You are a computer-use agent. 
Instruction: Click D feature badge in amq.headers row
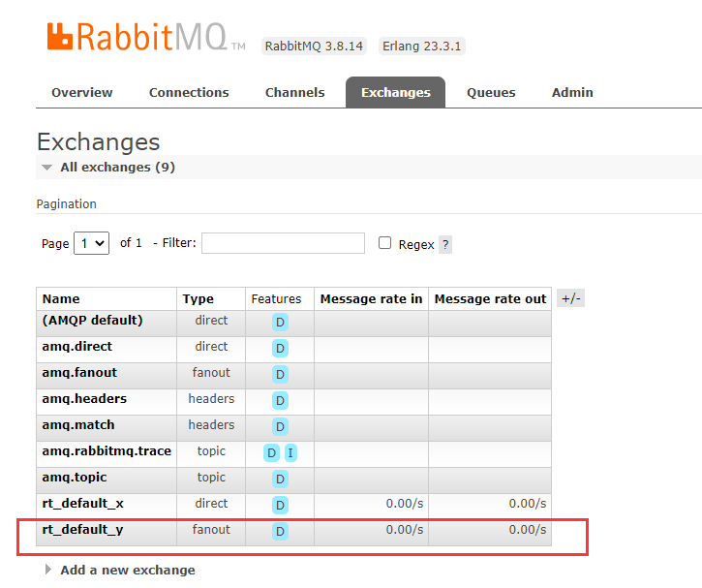[280, 400]
